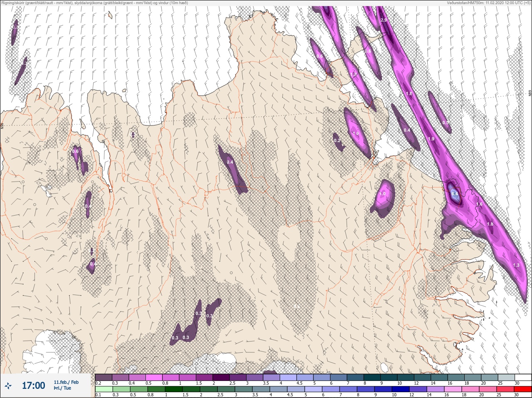
Task: Click the 'N99' label on the left map edge
Action: [x=2, y=125]
